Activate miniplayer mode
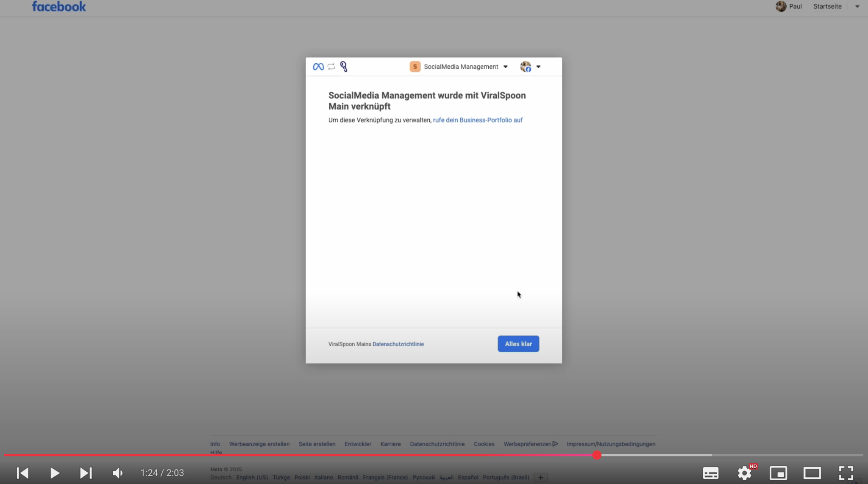The image size is (868, 484). [x=778, y=473]
